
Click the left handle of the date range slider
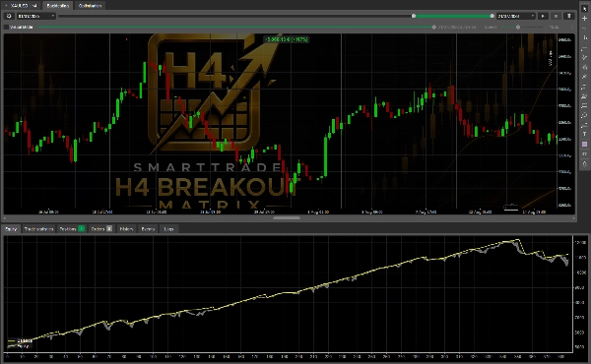tap(414, 16)
